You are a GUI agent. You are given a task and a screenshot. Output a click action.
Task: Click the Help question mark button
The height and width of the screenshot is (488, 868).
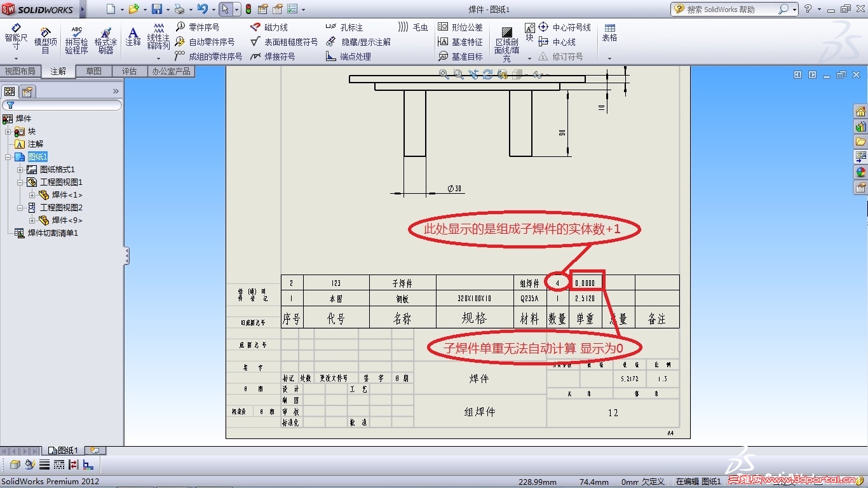tap(808, 9)
